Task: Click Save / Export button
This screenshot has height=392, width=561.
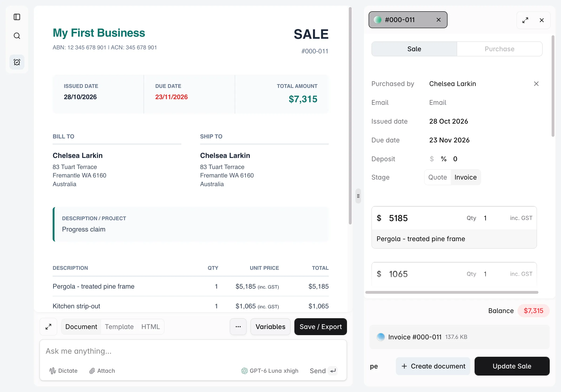Action: (321, 327)
